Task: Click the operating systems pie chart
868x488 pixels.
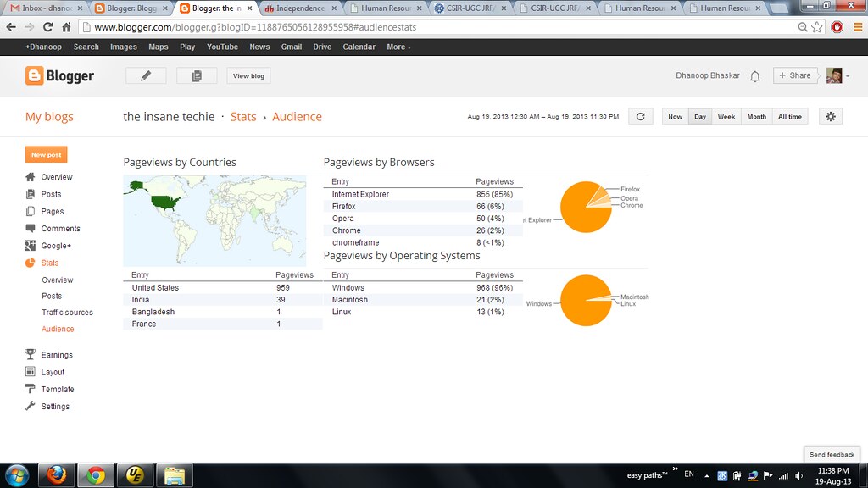Action: click(x=586, y=301)
